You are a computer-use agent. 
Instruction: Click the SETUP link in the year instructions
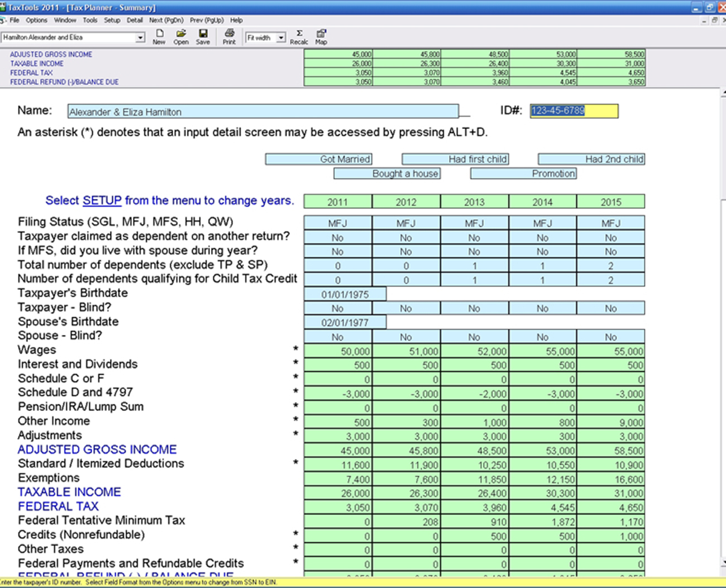(x=102, y=200)
